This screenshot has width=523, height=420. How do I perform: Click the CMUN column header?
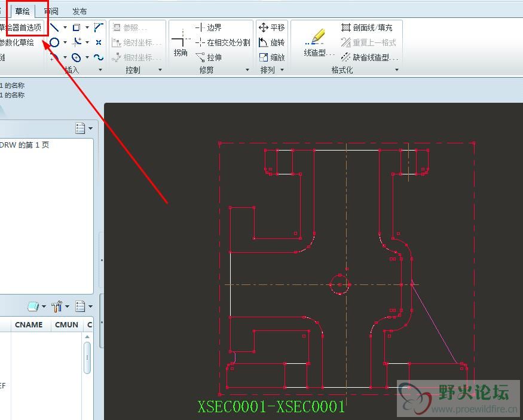(x=66, y=324)
